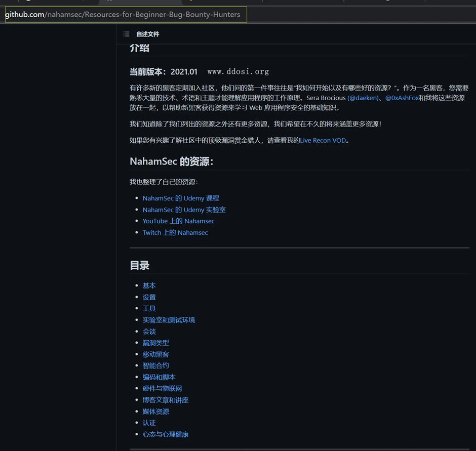Jump to 基本 section
The width and height of the screenshot is (476, 451).
[149, 285]
